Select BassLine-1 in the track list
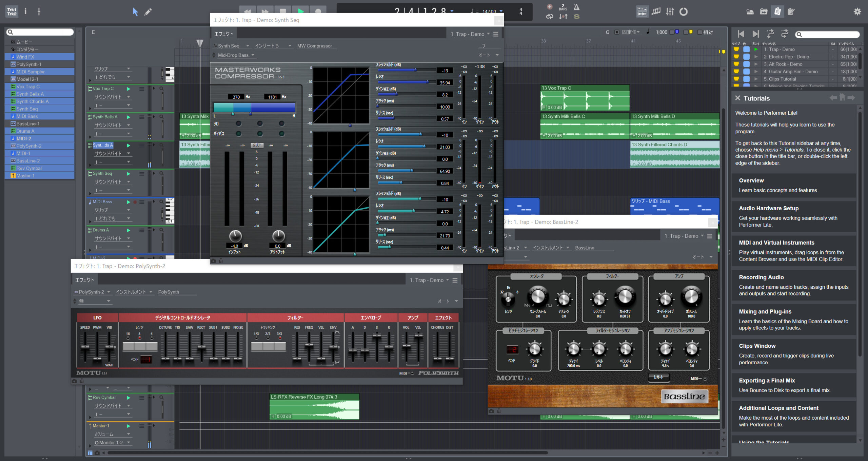The image size is (868, 461). (40, 124)
